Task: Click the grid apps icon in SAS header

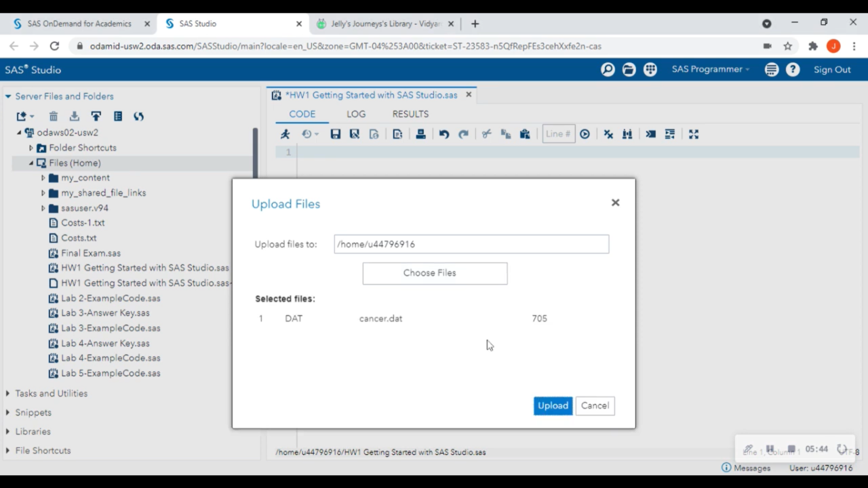Action: [x=650, y=69]
